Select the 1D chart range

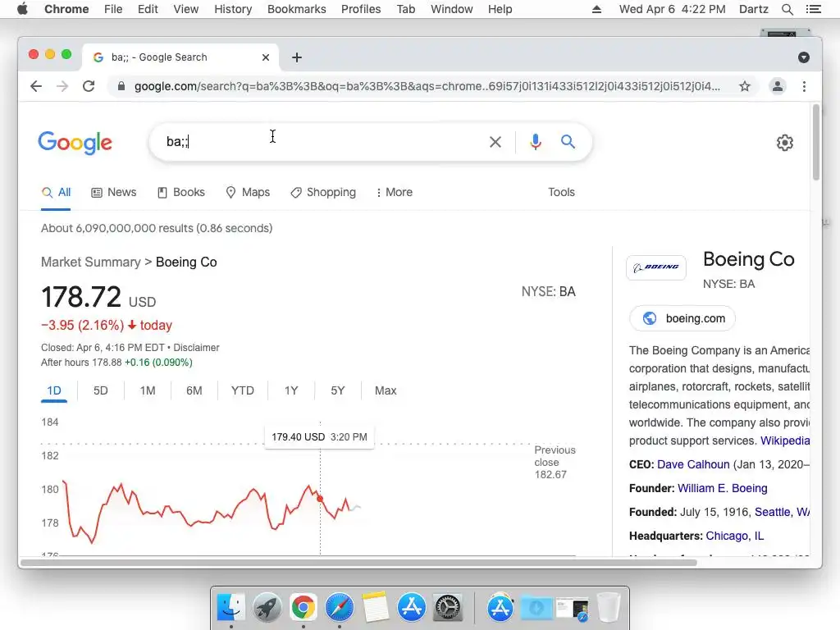[x=54, y=390]
